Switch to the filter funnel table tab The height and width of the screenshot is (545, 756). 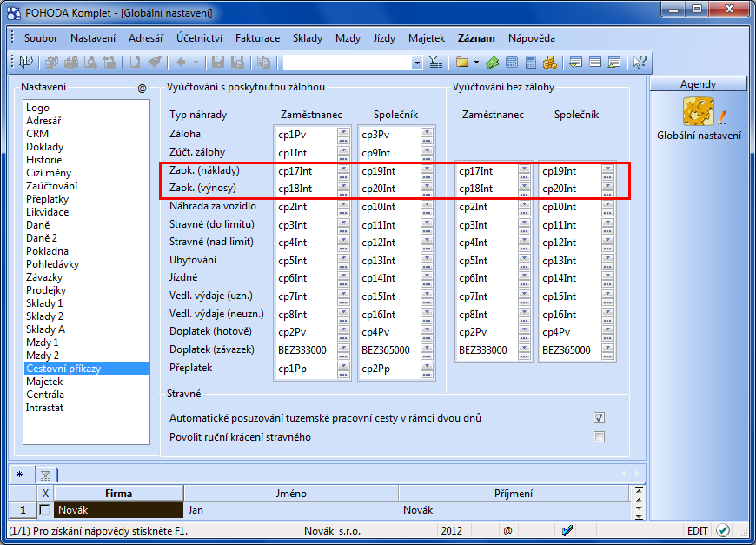pyautogui.click(x=46, y=475)
